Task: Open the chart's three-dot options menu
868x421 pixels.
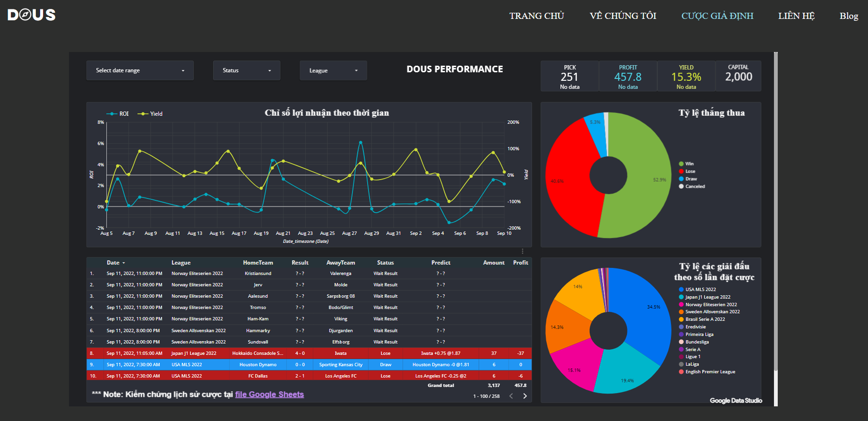Action: [523, 251]
